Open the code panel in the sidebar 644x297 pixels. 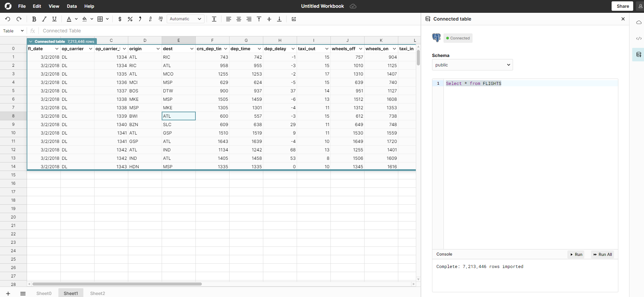coord(639,38)
